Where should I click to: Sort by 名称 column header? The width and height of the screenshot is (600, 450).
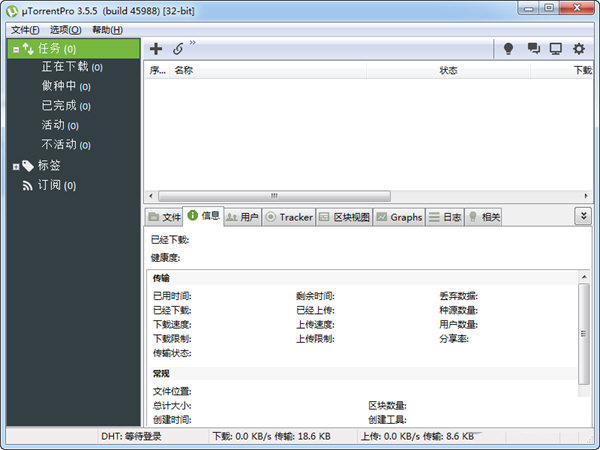268,70
